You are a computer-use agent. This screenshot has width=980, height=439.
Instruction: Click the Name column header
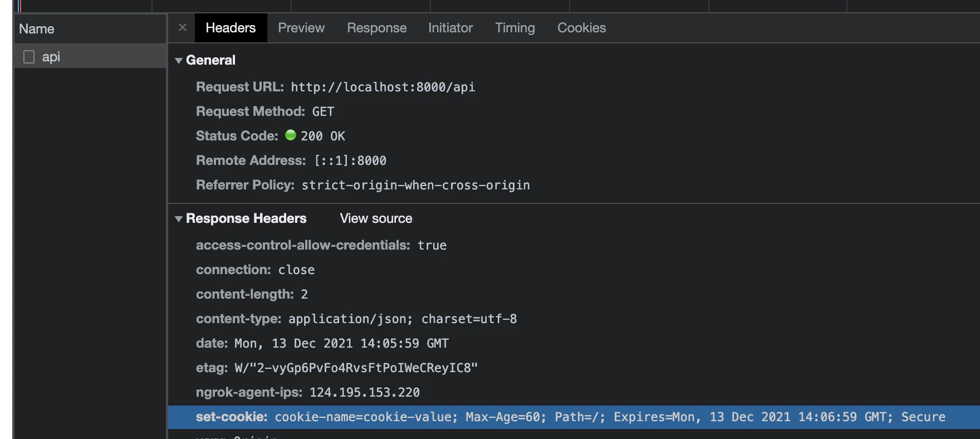point(90,29)
